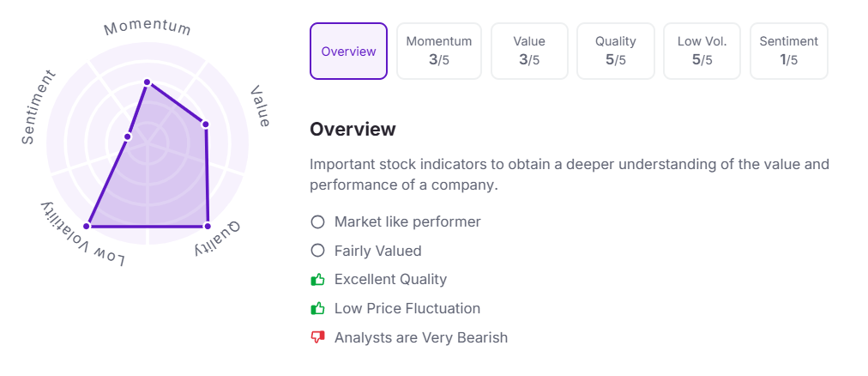Click the Excellent Quality text
Screen dimensions: 868x376
coord(390,280)
